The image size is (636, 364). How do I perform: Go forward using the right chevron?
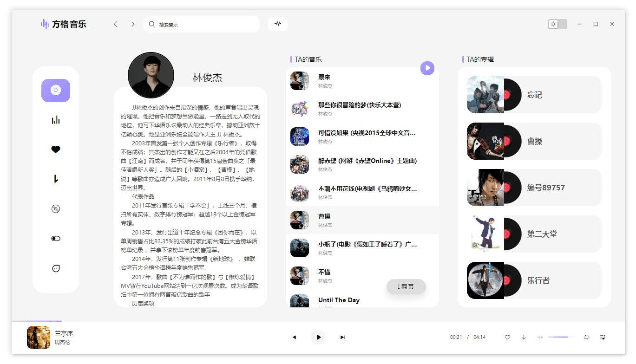point(133,24)
